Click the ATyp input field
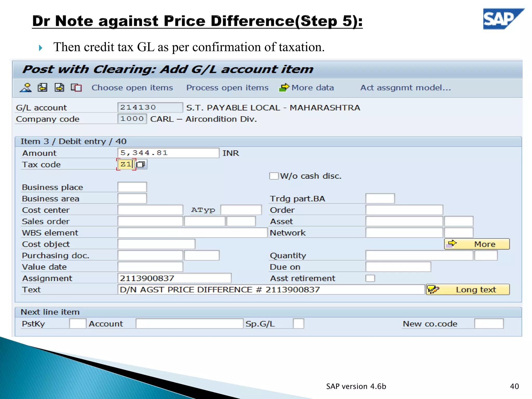Screen dimensions: 532x399 tap(241, 210)
